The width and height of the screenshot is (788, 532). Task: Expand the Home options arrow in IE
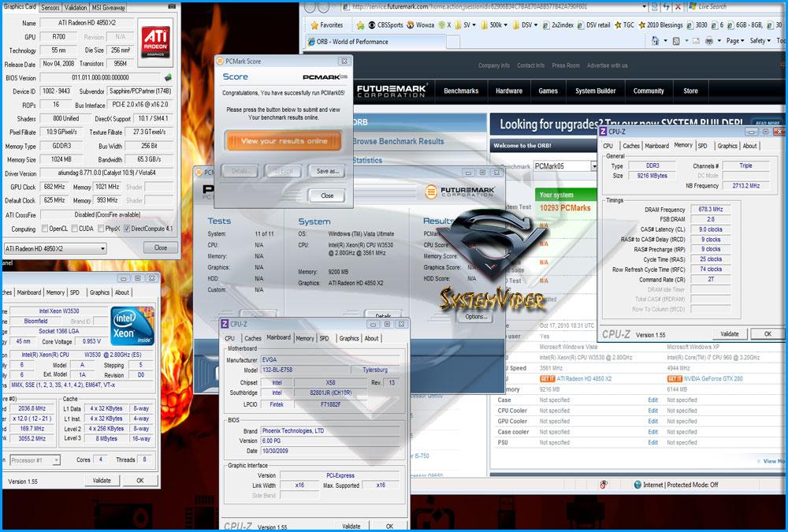665,41
